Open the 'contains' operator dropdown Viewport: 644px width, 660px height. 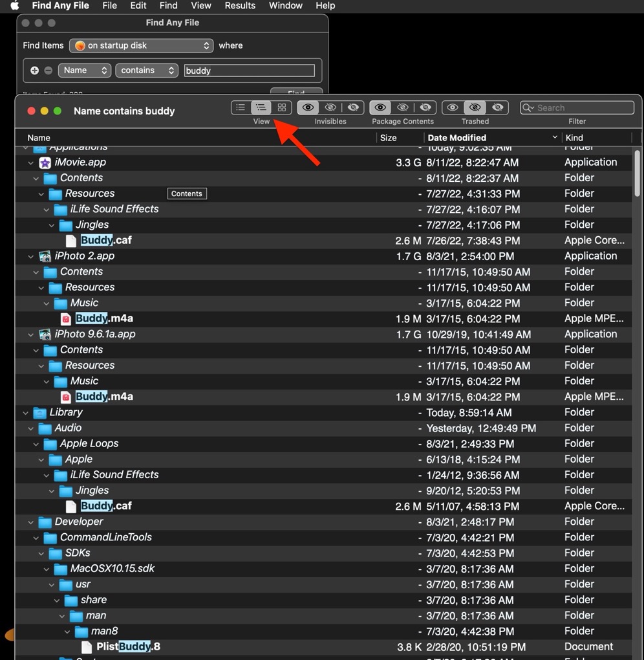[x=147, y=71]
